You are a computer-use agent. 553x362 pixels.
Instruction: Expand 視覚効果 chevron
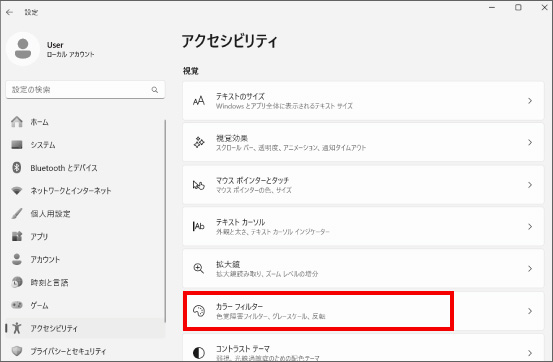(530, 143)
